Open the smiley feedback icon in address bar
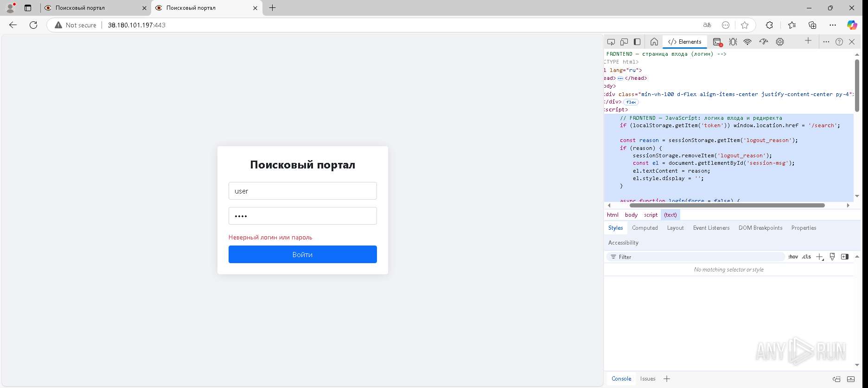This screenshot has height=388, width=868. 726,25
